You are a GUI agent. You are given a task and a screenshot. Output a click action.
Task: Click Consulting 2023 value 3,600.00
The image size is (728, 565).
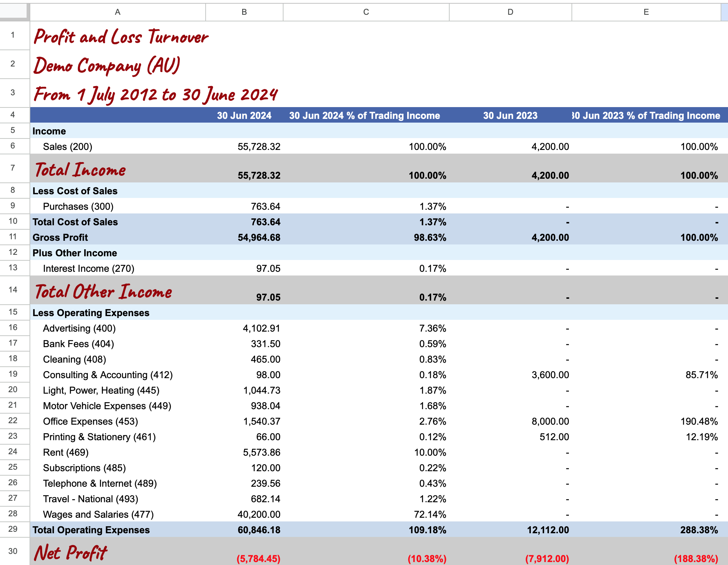[x=550, y=375]
